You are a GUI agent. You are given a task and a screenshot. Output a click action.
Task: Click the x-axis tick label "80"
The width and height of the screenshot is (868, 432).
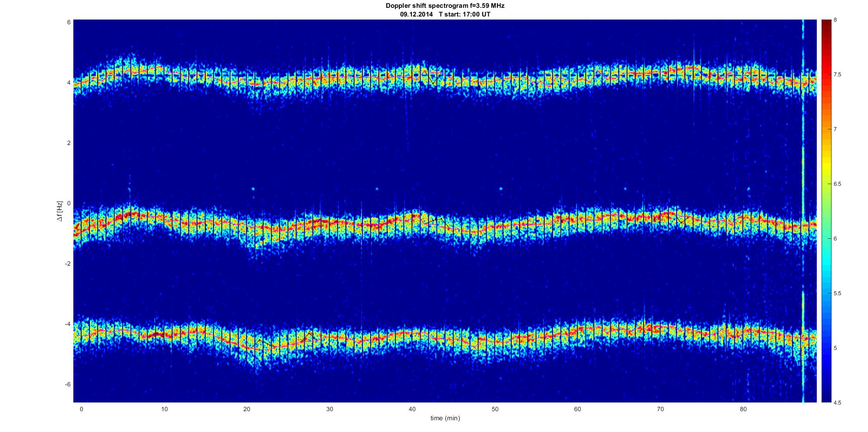tap(743, 409)
